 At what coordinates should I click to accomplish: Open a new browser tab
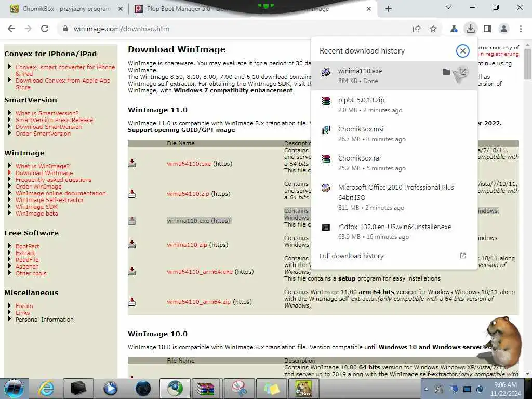tap(389, 9)
